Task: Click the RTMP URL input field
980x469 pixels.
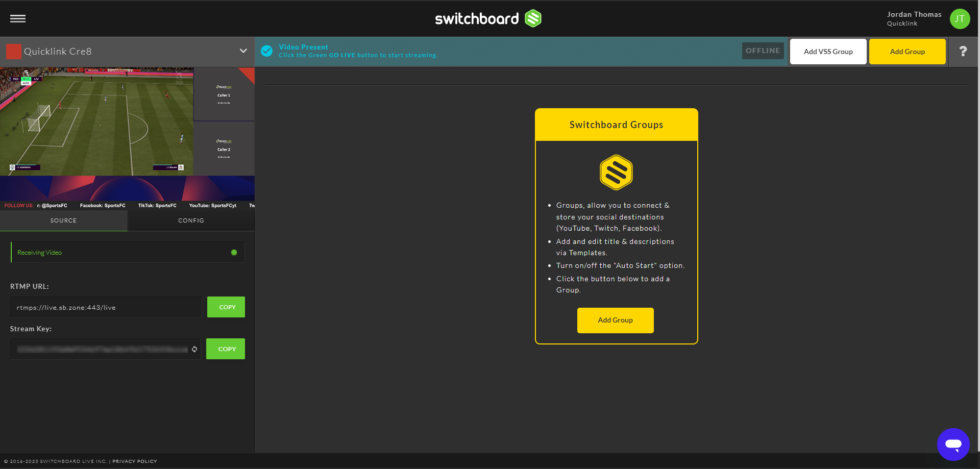Action: pos(106,307)
